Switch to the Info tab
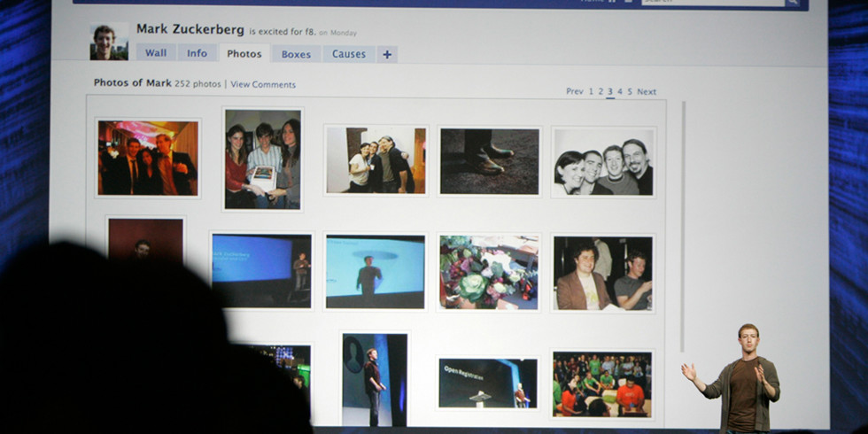The width and height of the screenshot is (868, 434). [x=197, y=53]
